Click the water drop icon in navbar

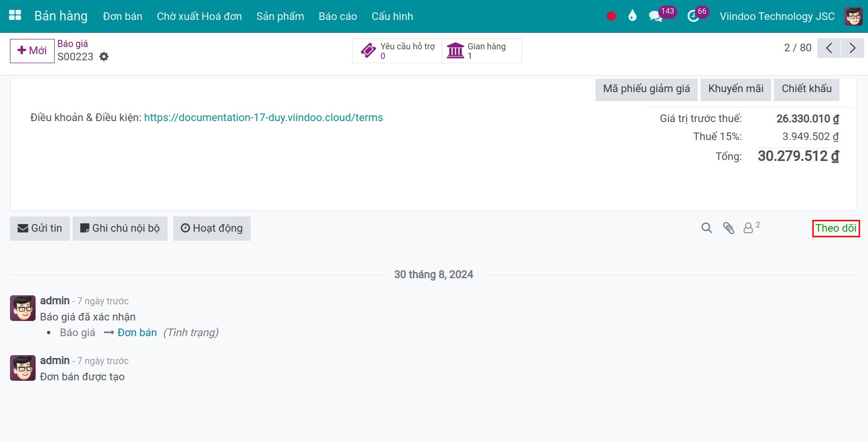point(632,16)
